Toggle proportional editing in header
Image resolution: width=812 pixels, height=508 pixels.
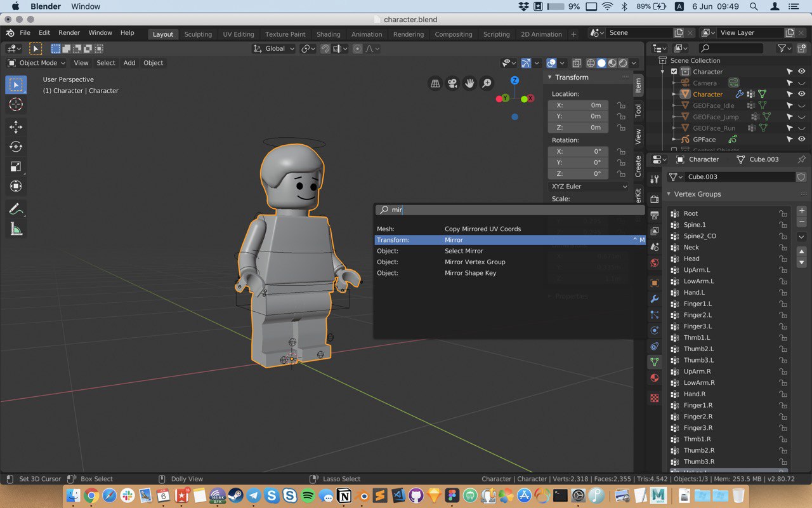358,49
